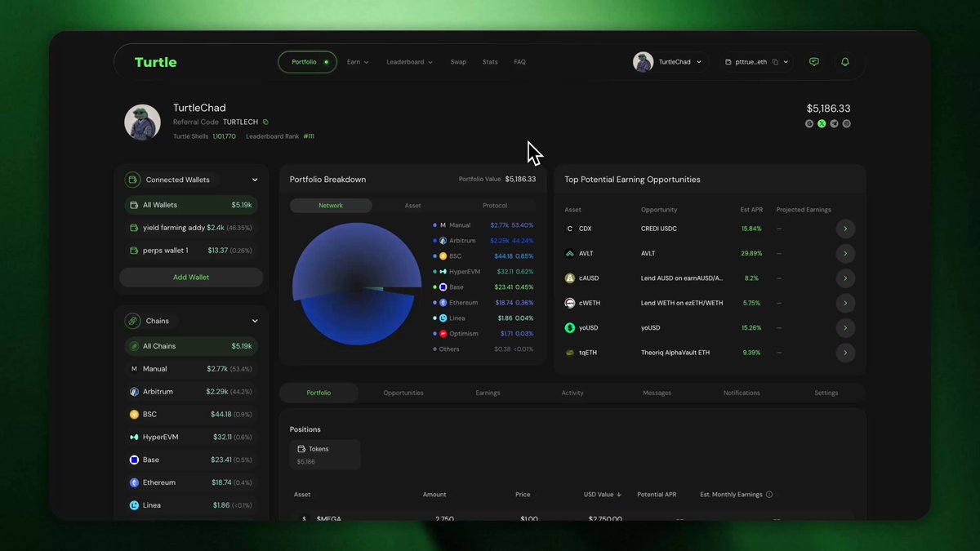Copy the pttrue...eth wallet address
The height and width of the screenshot is (551, 980).
[x=775, y=62]
